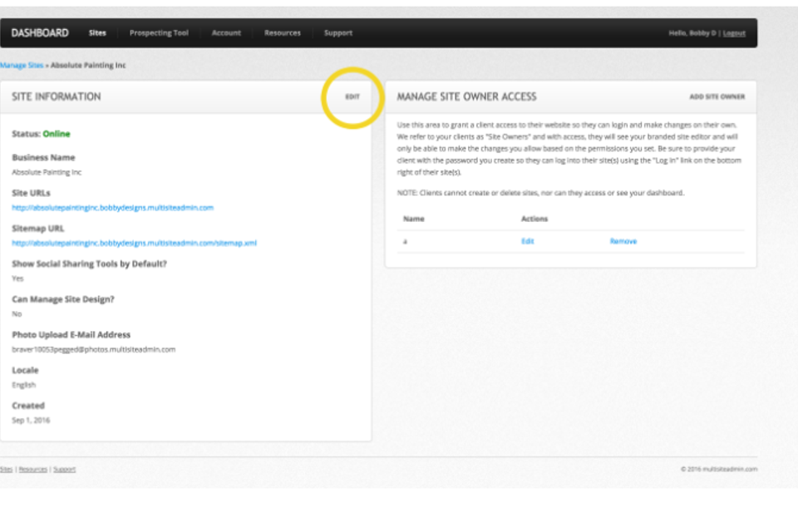This screenshot has width=798, height=532.
Task: Open the sitemap.xml URL link
Action: point(135,244)
